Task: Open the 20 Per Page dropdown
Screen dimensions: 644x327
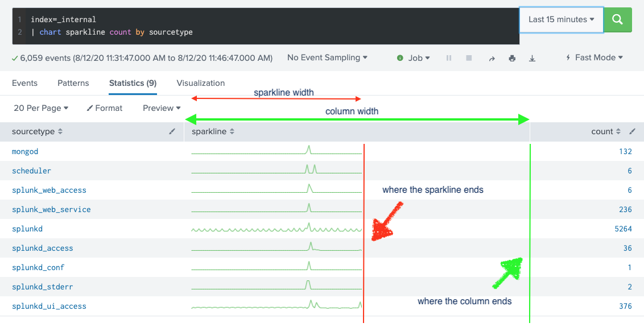Action: [x=40, y=108]
